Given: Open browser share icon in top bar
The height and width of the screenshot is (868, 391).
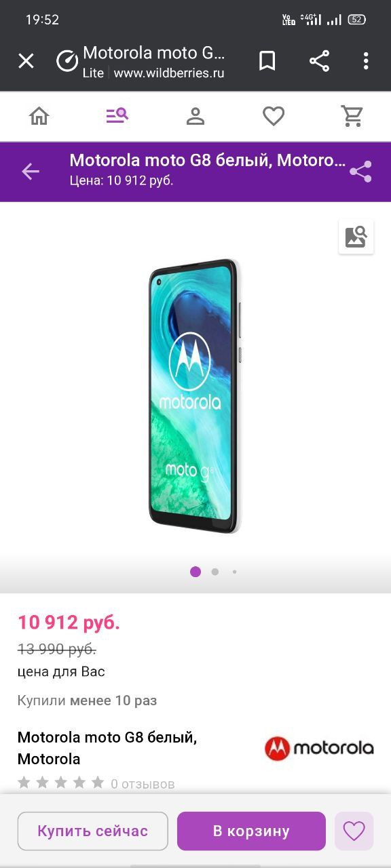Looking at the screenshot, I should pyautogui.click(x=319, y=61).
